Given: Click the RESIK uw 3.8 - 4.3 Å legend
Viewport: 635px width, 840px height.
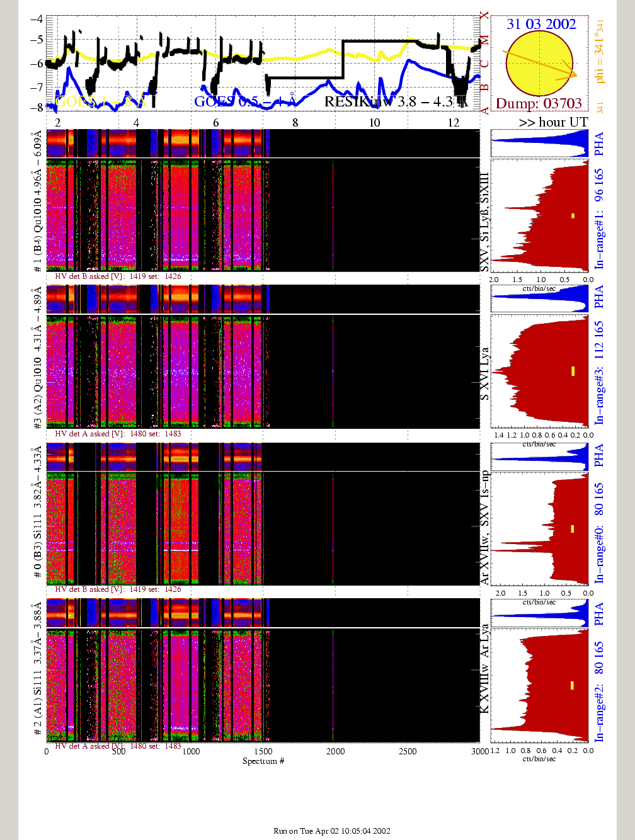Looking at the screenshot, I should click(x=396, y=101).
